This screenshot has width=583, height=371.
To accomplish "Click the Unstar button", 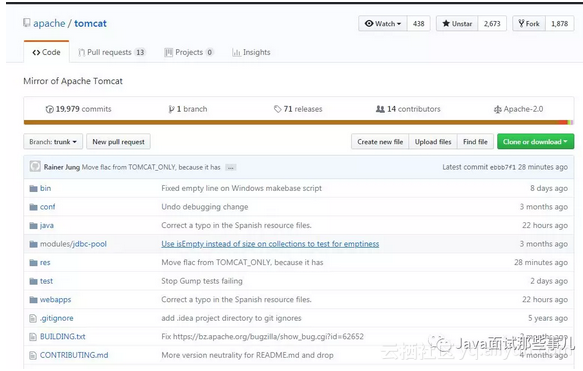I will tap(457, 23).
